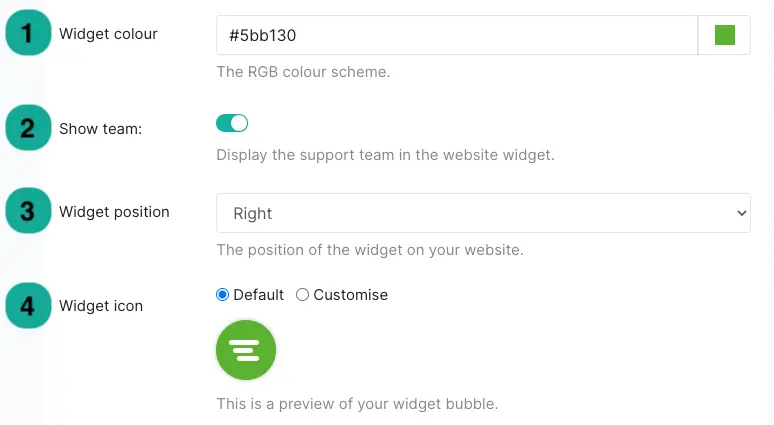Image resolution: width=774 pixels, height=425 pixels.
Task: Click the #5bb130 colour hex field
Action: 457,35
